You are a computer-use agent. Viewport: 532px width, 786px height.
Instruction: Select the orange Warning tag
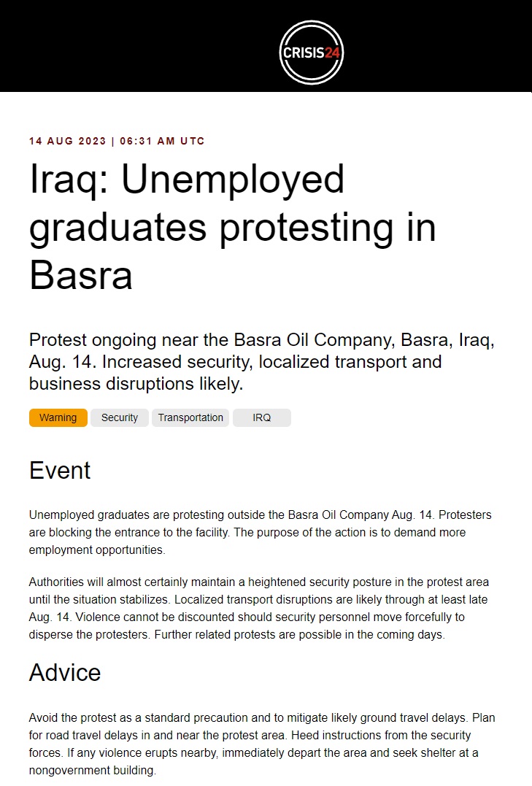[58, 417]
